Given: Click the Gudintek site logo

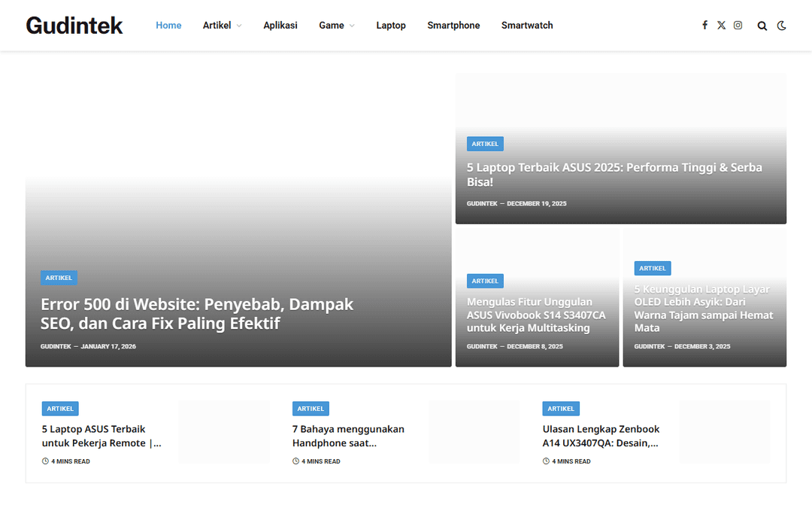Looking at the screenshot, I should [74, 26].
